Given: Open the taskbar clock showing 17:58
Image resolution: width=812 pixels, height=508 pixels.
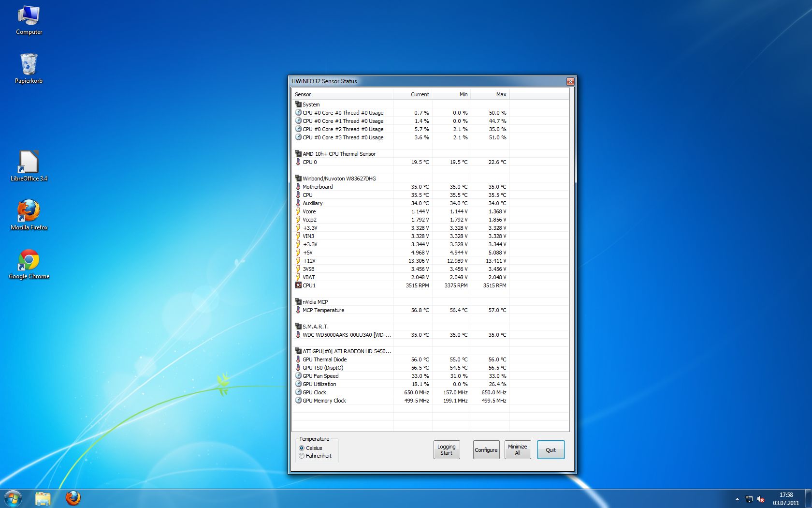Looking at the screenshot, I should (x=786, y=499).
